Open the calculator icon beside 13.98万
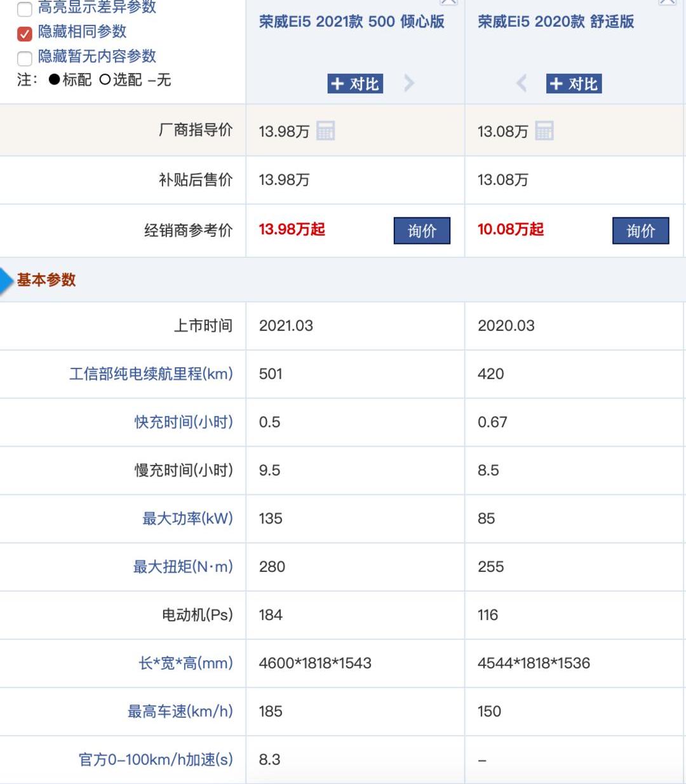686x784 pixels. (x=325, y=131)
